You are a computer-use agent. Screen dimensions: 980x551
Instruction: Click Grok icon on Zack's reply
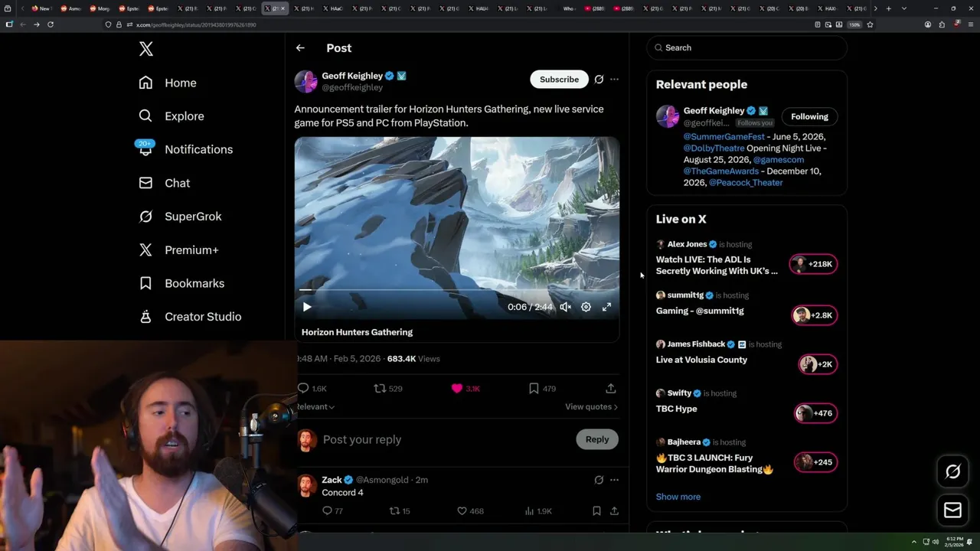[599, 480]
